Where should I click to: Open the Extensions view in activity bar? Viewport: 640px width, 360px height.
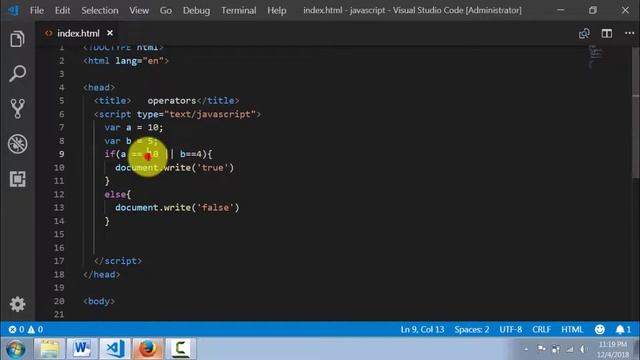click(17, 179)
